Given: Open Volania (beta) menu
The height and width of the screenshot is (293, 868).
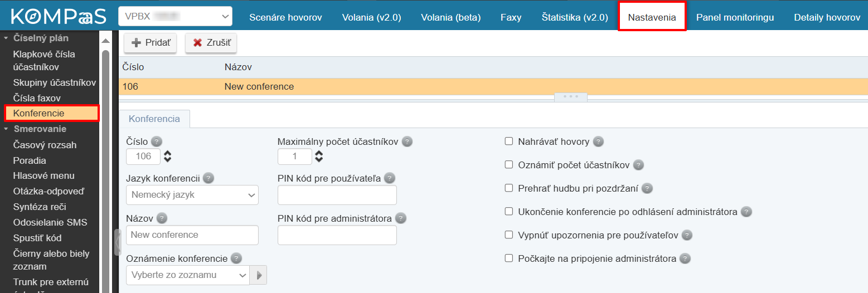Looking at the screenshot, I should (451, 17).
